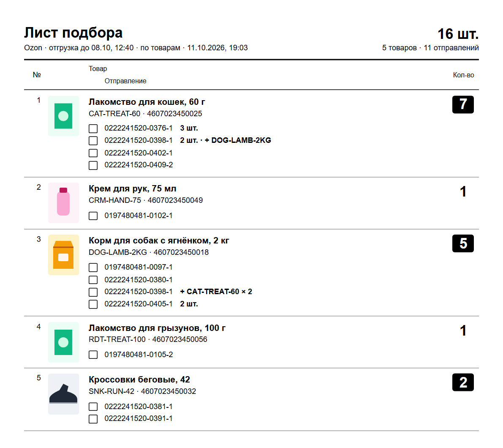This screenshot has width=503, height=448.
Task: Mark sneaker shipment 0222241520-0381-1 as picked
Action: 93,407
